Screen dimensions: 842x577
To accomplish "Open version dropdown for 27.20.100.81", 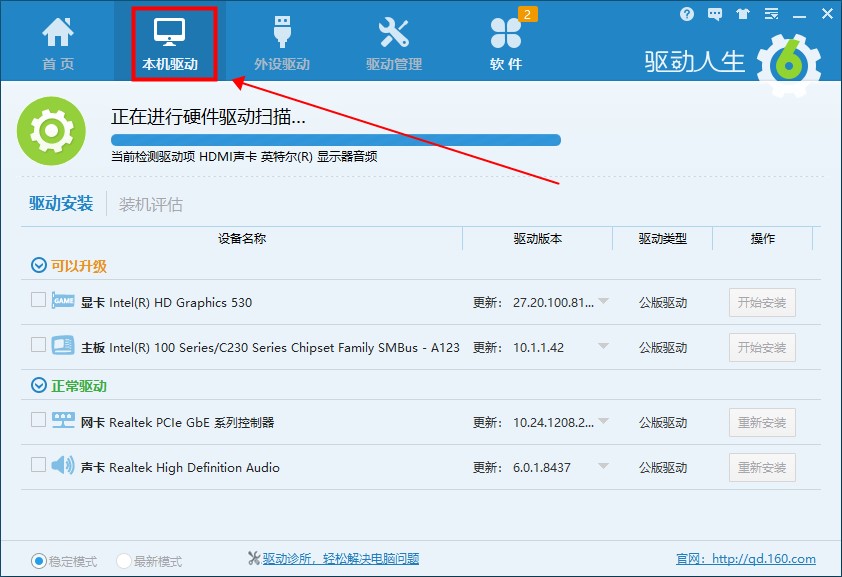I will click(x=604, y=301).
